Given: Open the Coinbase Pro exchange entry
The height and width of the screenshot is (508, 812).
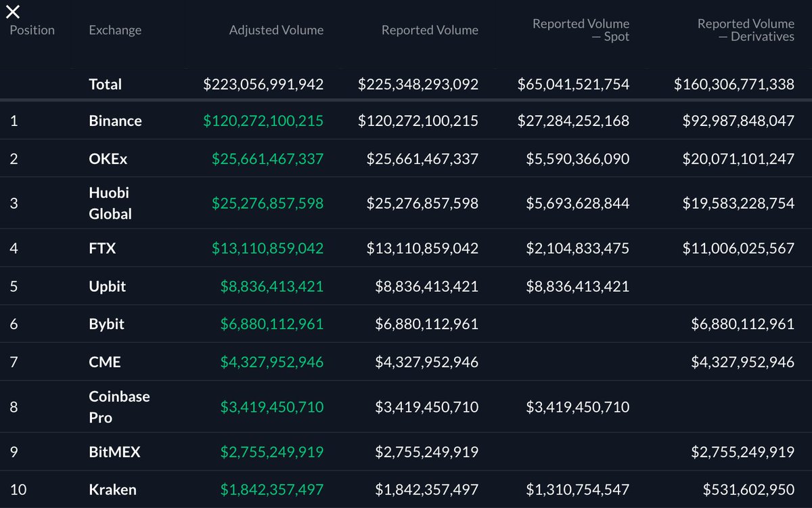Looking at the screenshot, I should click(119, 407).
